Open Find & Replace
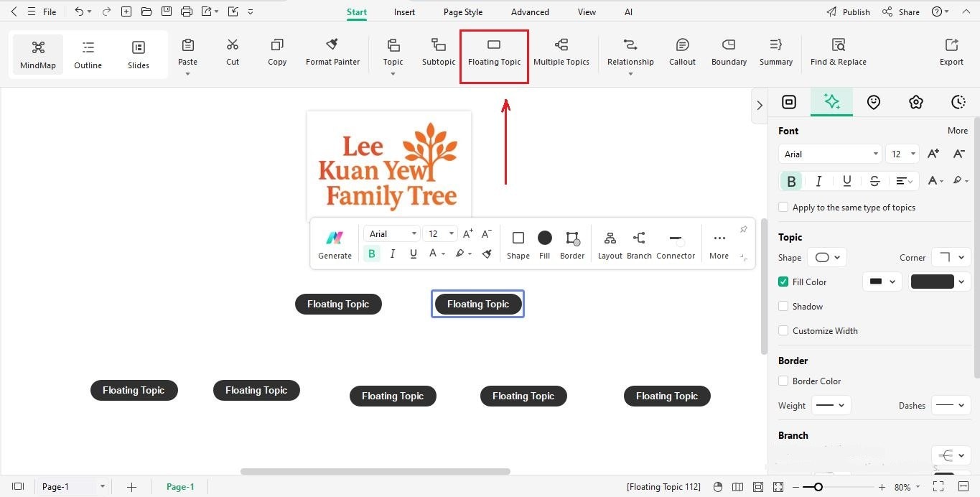This screenshot has height=497, width=980. point(838,53)
